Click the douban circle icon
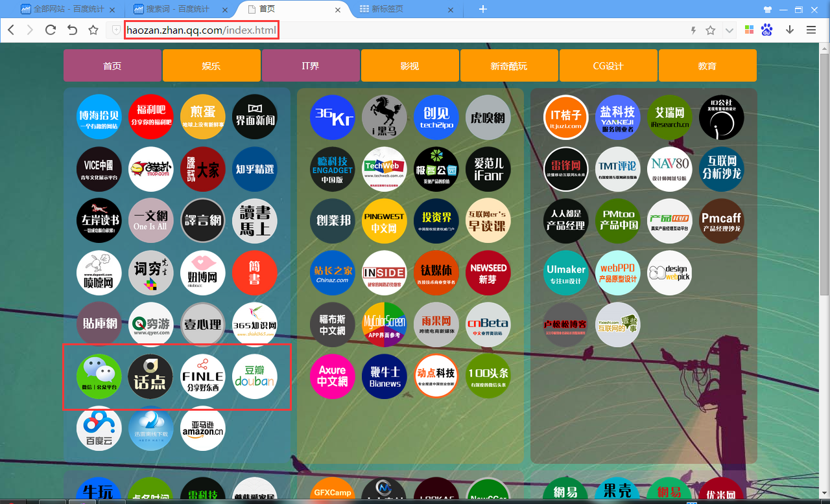Screen dimensions: 830x504 point(255,376)
